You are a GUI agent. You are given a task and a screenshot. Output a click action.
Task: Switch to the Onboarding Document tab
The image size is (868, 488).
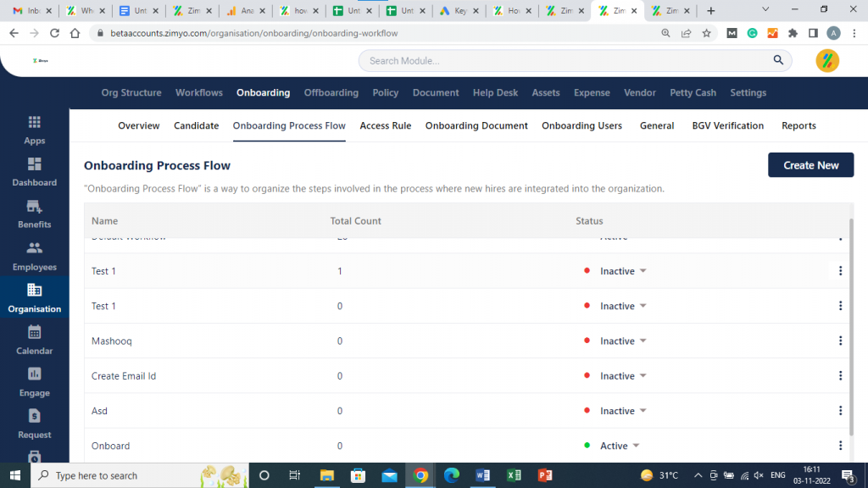tap(476, 125)
